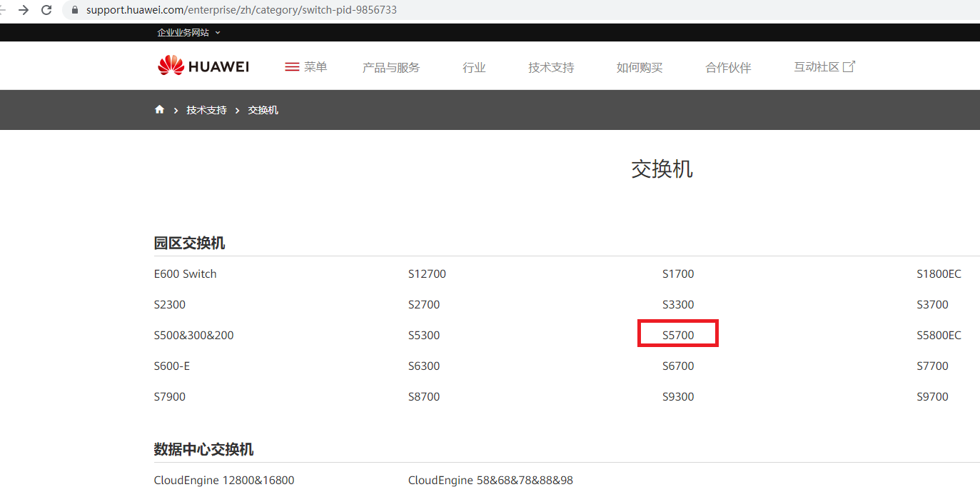This screenshot has width=980, height=497.
Task: Open the Huawei logo homepage link
Action: pos(203,66)
